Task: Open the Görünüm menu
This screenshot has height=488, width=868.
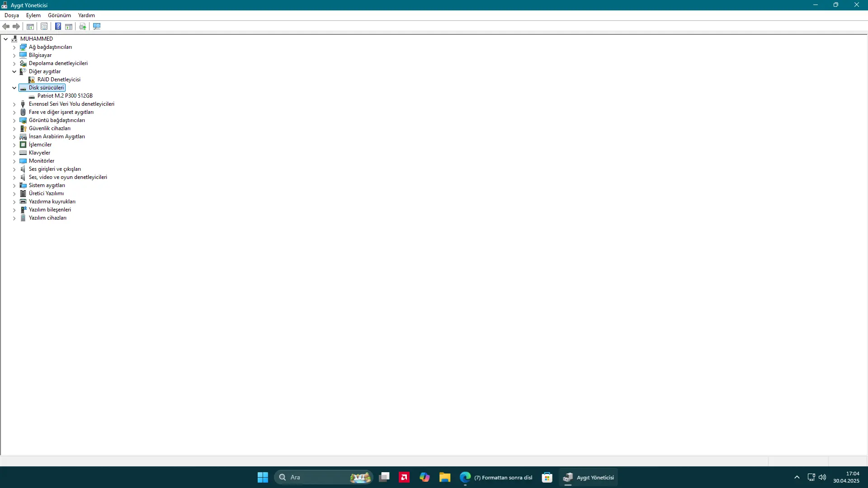Action: click(x=59, y=15)
